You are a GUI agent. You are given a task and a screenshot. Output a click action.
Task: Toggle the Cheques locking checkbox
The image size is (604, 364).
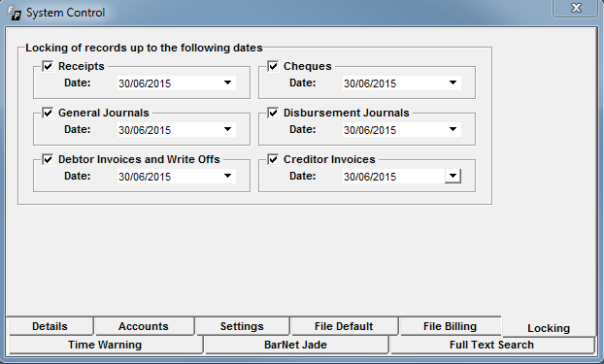273,66
